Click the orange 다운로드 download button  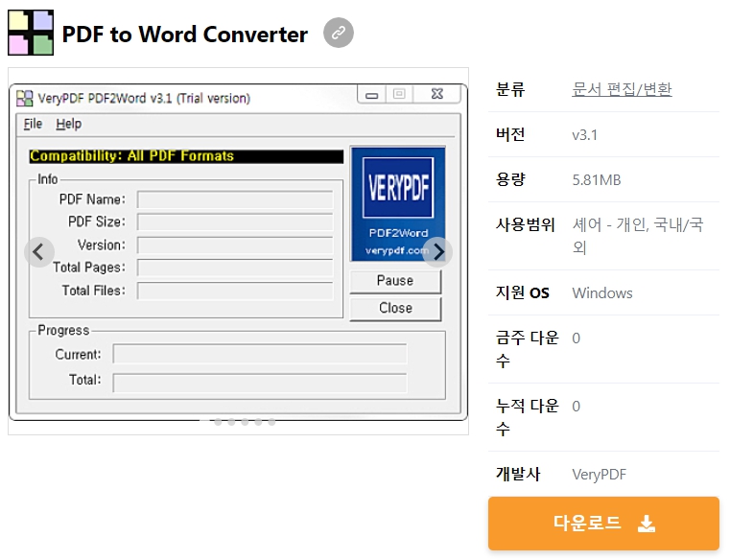pos(603,524)
